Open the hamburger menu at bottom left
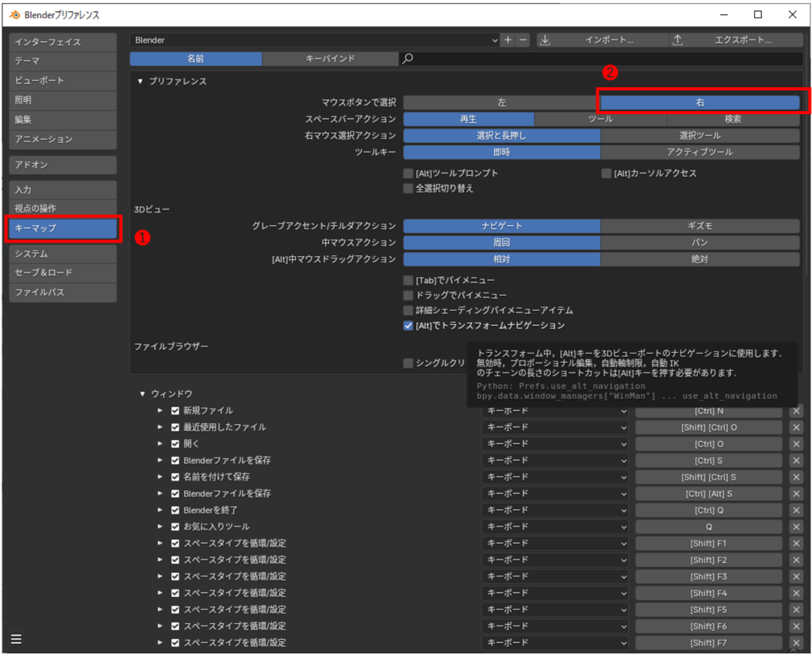Screen dimensions: 812x654 16,639
